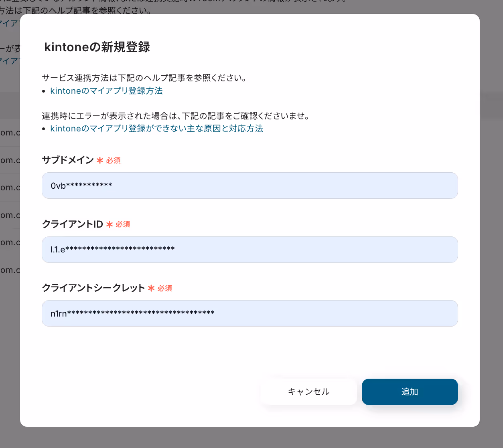Click the クライアントID input field
The width and height of the screenshot is (503, 448).
pos(249,250)
